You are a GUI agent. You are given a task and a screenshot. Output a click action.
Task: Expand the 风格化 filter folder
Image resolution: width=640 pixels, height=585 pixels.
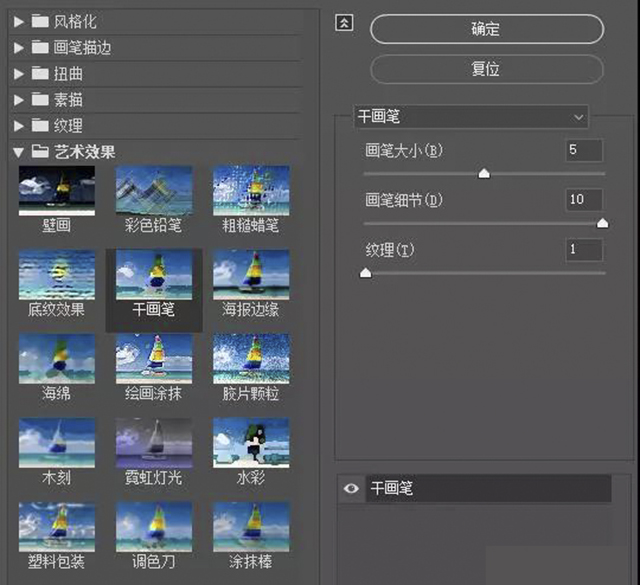click(x=18, y=22)
